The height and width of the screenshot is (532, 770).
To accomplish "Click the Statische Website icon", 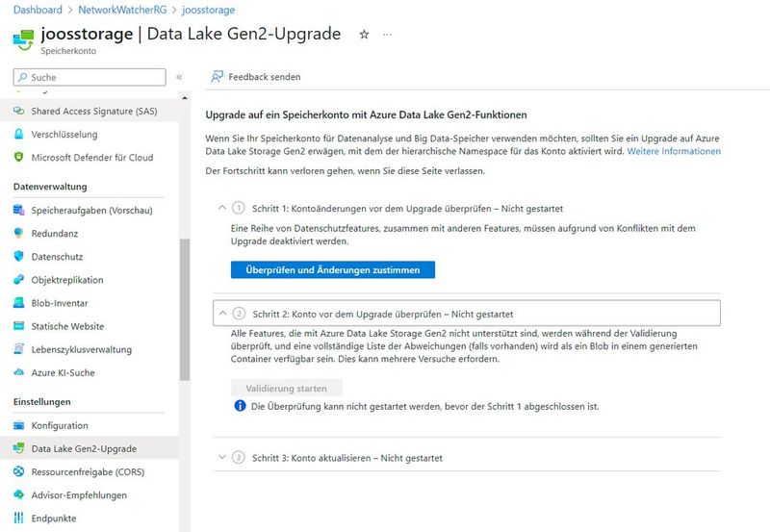I will click(x=18, y=326).
